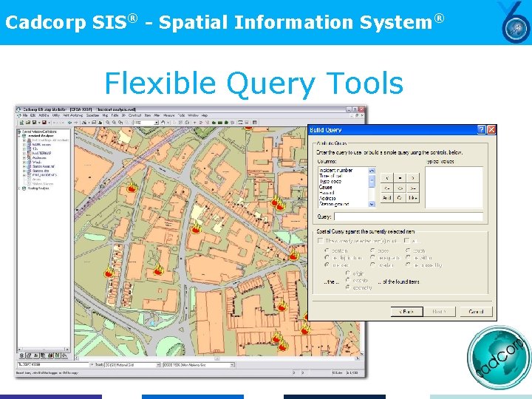Select the 'MASTERMAP' overlay in tree
The image size is (532, 399).
pyautogui.click(x=41, y=154)
